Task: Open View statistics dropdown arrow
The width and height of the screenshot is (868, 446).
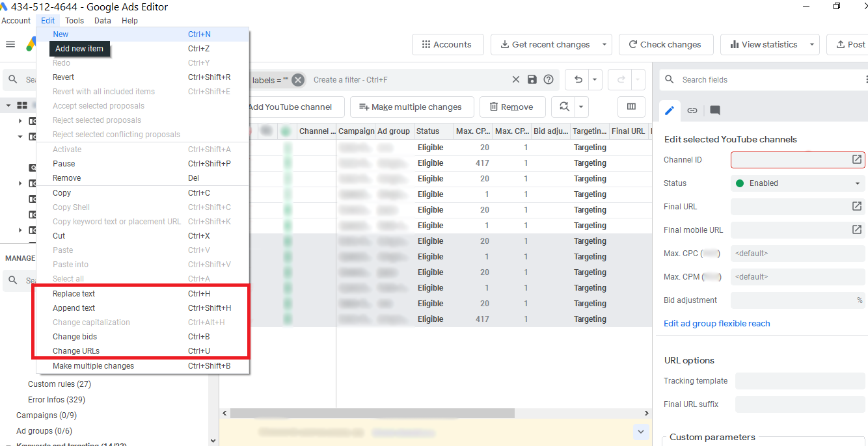Action: 812,44
